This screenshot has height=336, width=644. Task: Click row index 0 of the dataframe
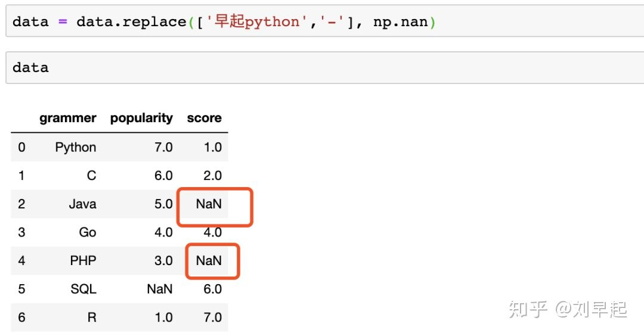[22, 147]
